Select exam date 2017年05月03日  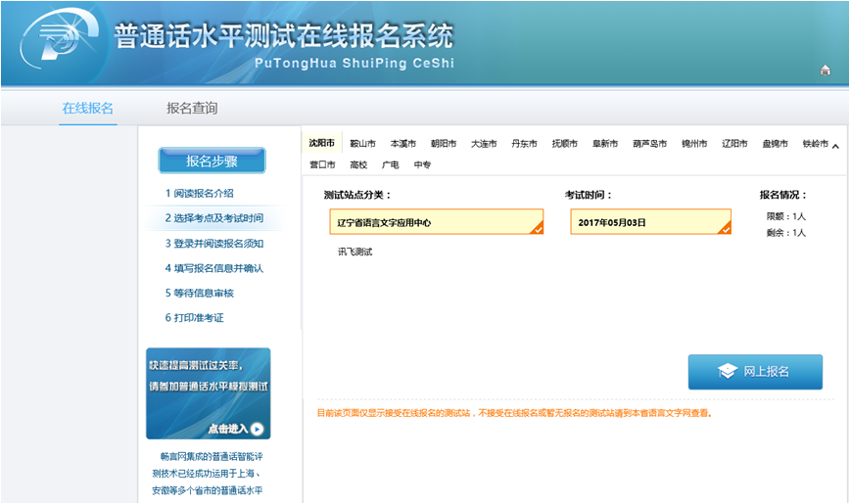pyautogui.click(x=650, y=222)
